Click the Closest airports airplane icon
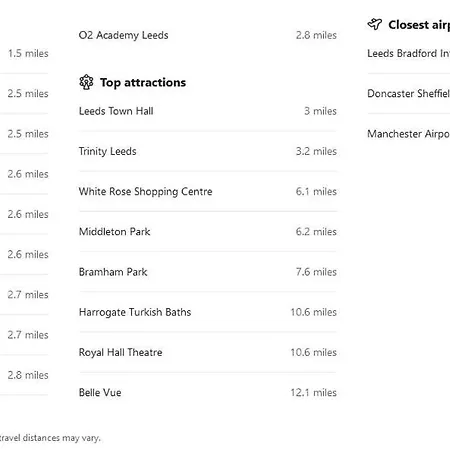The image size is (450, 450). 375,24
